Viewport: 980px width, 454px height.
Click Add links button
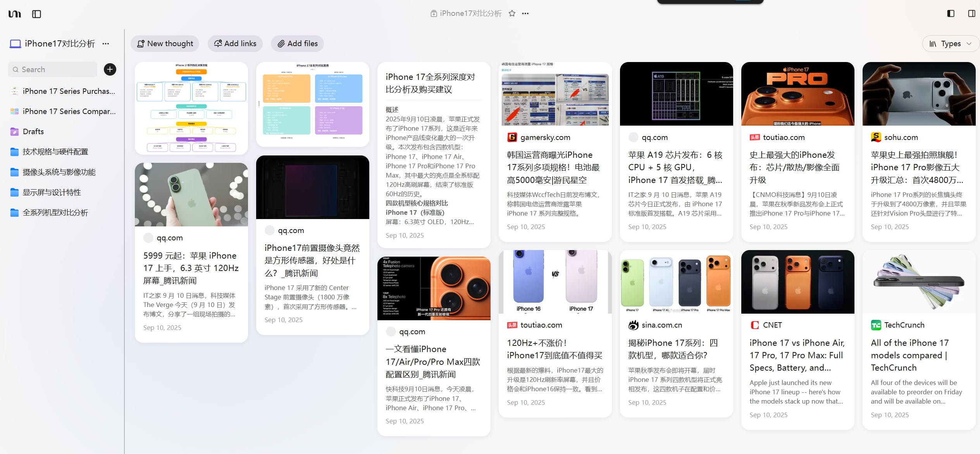(235, 44)
